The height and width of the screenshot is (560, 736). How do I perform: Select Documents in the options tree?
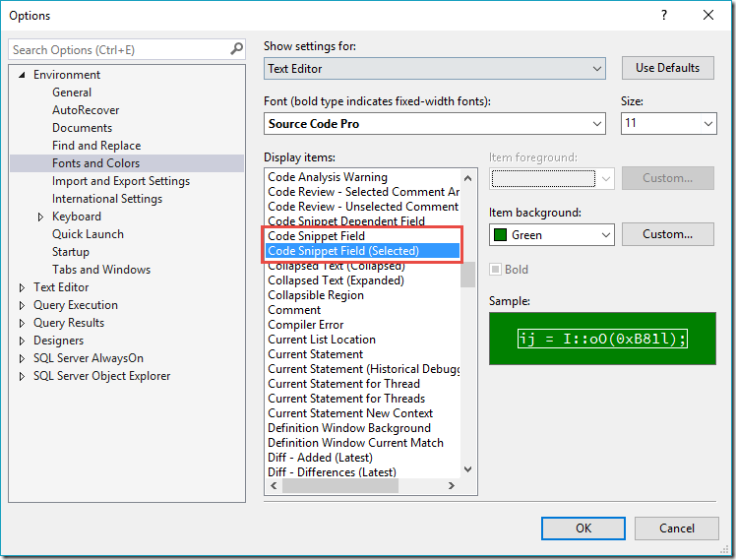click(x=82, y=128)
